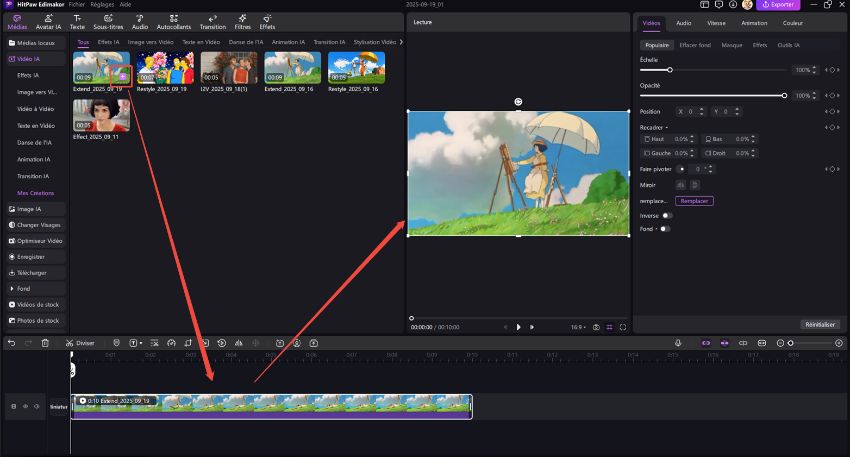Viewport: 850px width, 457px height.
Task: Click the Réinitialiser button
Action: (820, 324)
